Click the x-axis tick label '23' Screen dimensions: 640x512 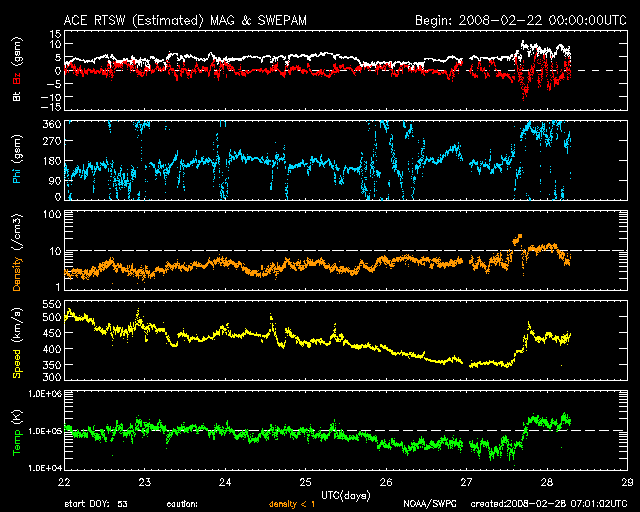[x=144, y=482]
